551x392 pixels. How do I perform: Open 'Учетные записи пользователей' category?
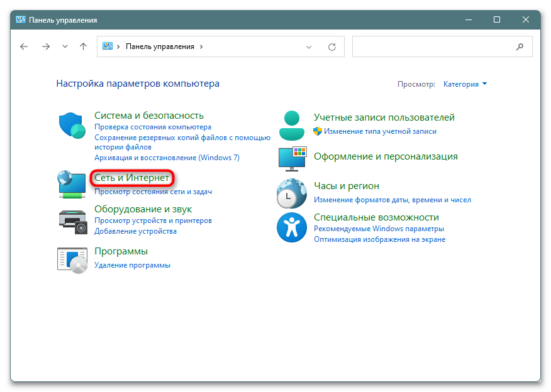point(384,117)
